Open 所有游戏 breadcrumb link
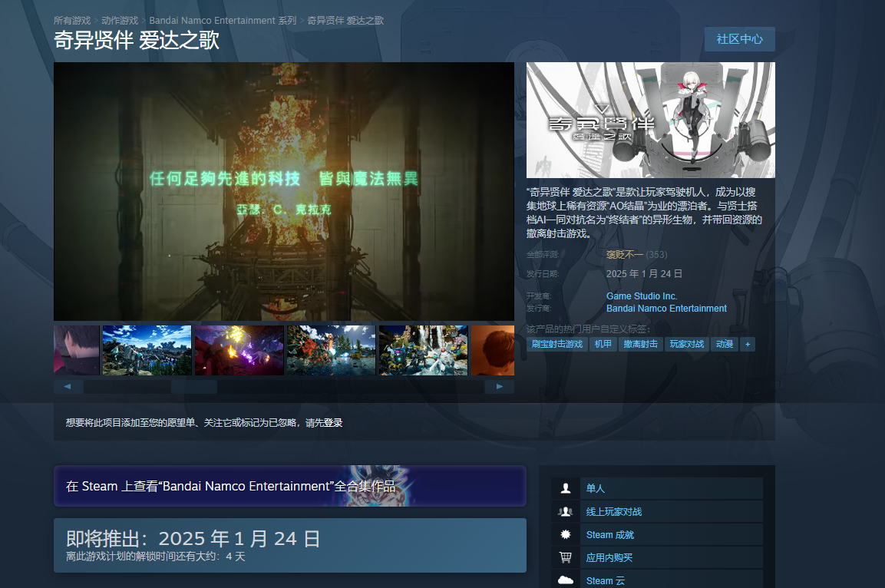The image size is (885, 588). click(71, 21)
